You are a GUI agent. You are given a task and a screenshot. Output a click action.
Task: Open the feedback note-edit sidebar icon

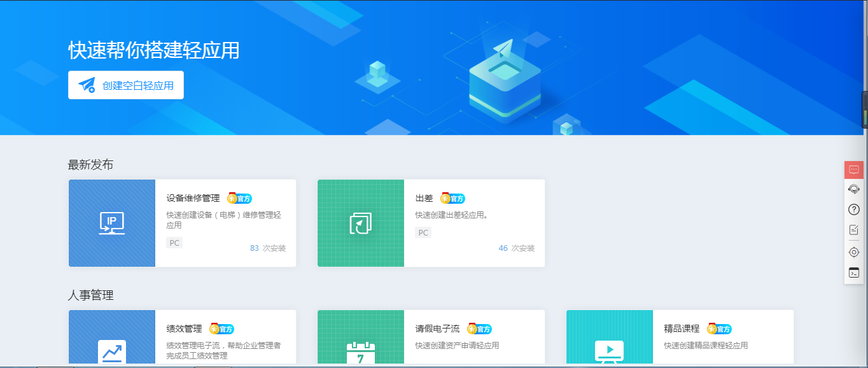click(x=854, y=230)
